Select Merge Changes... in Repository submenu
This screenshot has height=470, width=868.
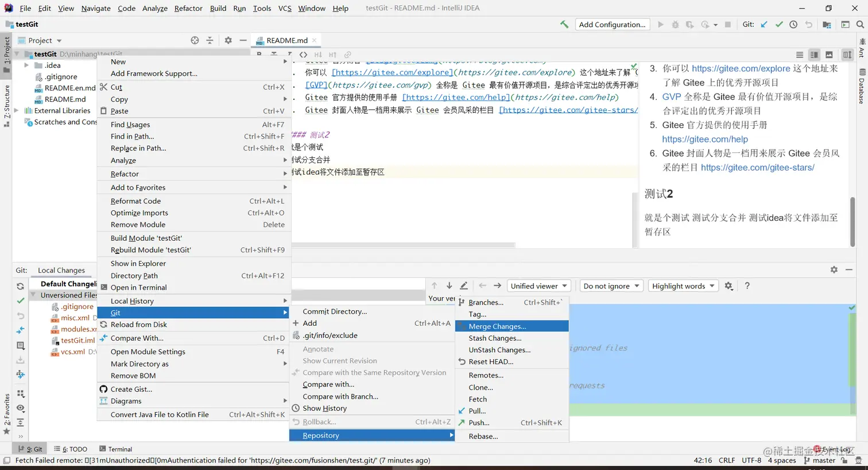pos(511,326)
